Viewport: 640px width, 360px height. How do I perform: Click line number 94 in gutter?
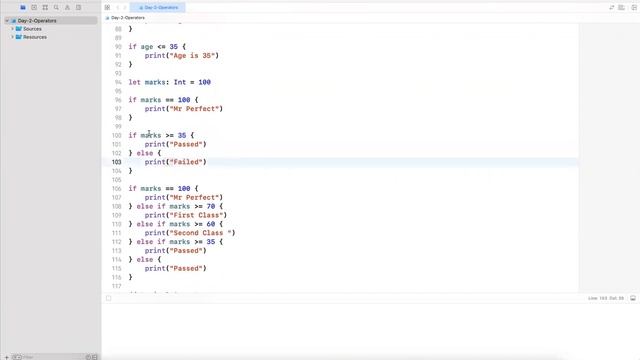click(x=118, y=82)
